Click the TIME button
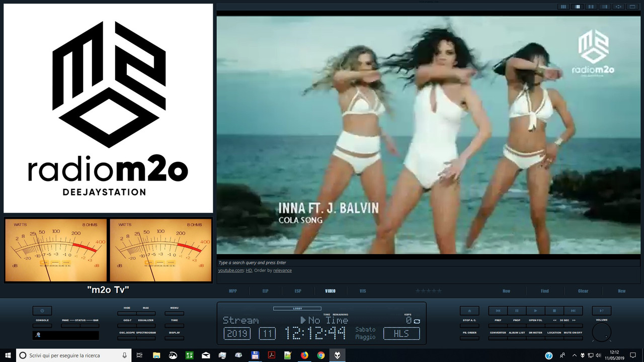The width and height of the screenshot is (644, 362). [174, 326]
